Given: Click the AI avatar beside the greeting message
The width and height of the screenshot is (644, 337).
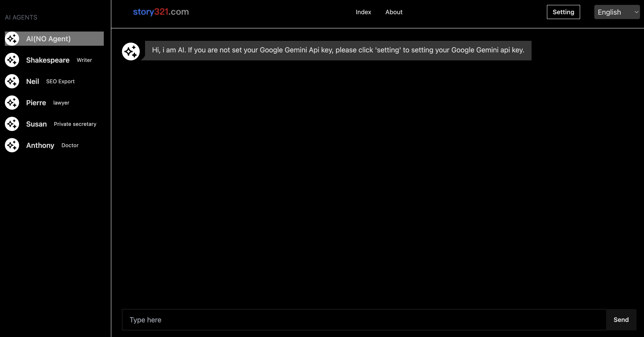Looking at the screenshot, I should (131, 52).
